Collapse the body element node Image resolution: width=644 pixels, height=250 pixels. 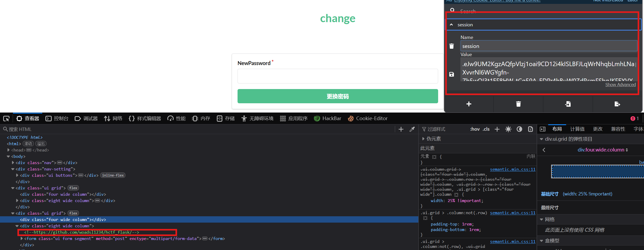coord(8,156)
